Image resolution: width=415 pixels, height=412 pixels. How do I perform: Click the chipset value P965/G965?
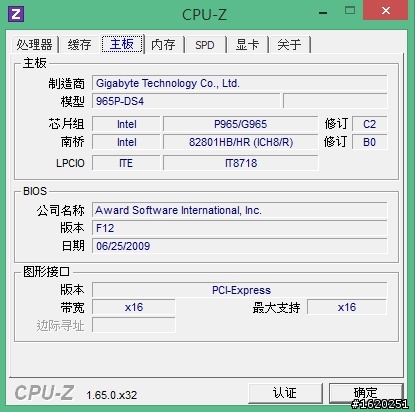click(x=241, y=124)
